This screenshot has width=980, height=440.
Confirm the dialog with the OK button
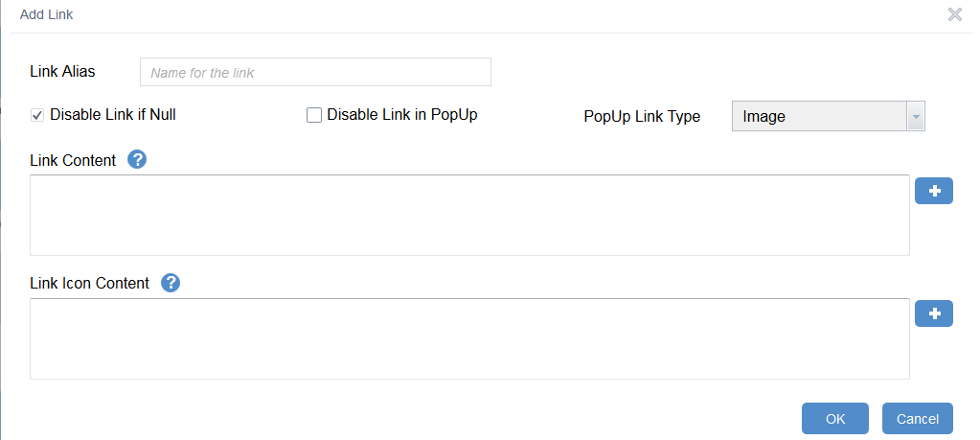click(x=835, y=419)
